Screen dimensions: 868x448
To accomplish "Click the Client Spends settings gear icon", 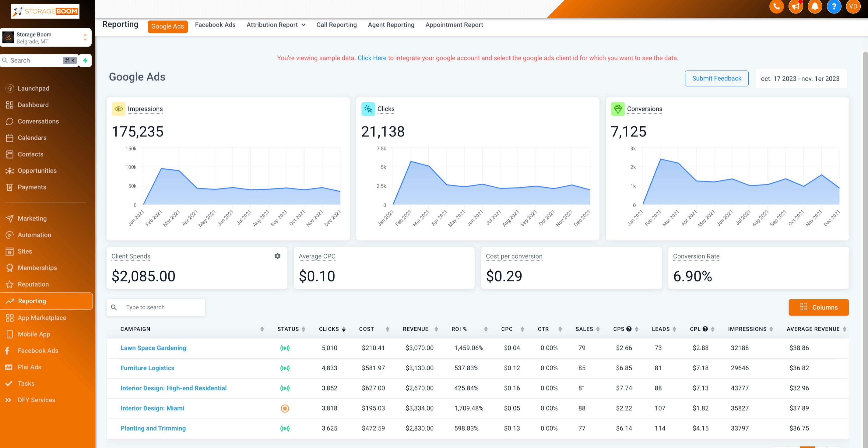I will pyautogui.click(x=278, y=256).
